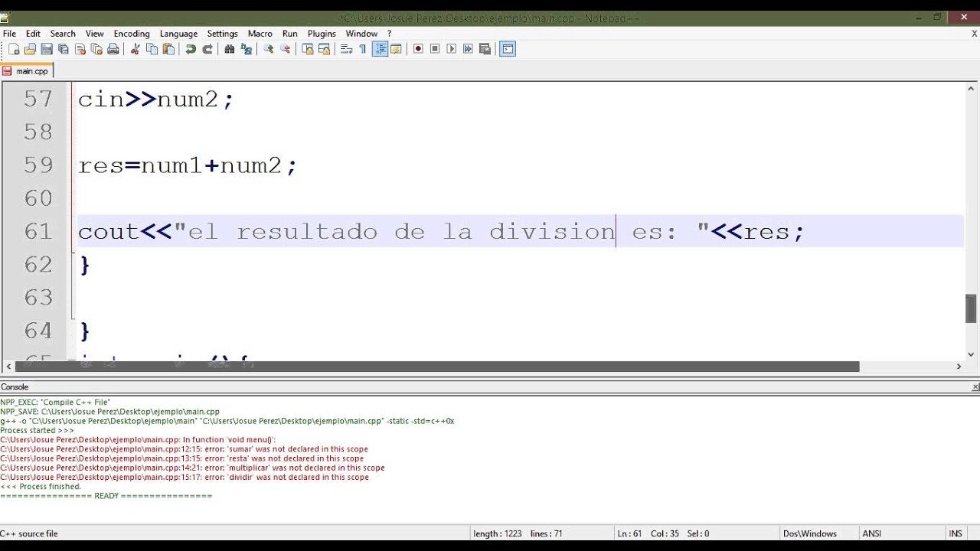Image resolution: width=980 pixels, height=551 pixels.
Task: Click the User Defined Language icon
Action: click(x=396, y=49)
